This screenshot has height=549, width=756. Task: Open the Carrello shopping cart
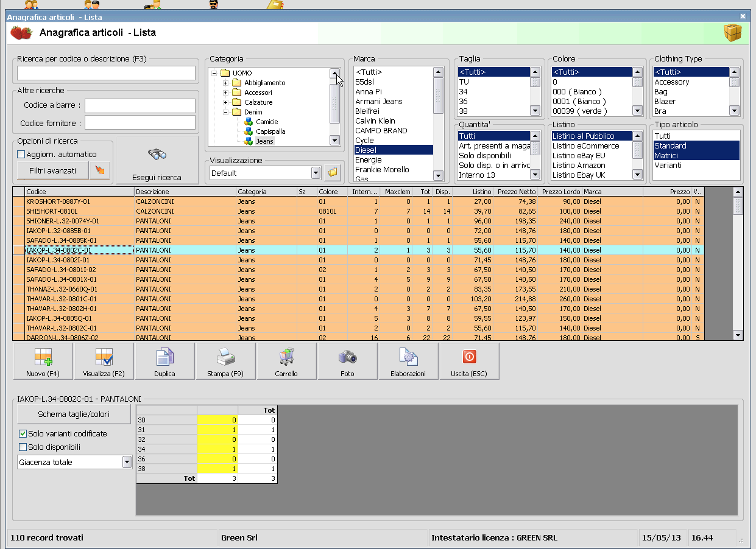(x=286, y=360)
